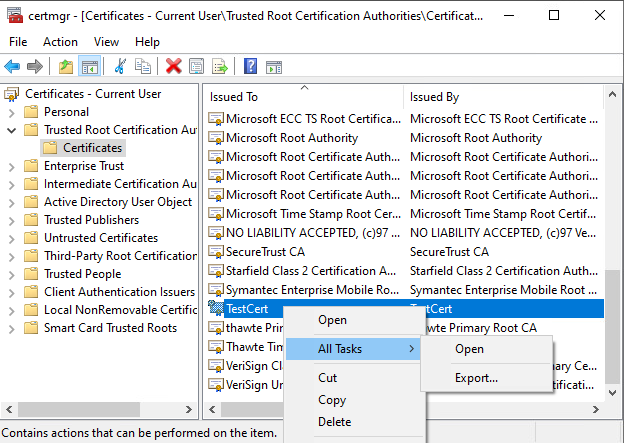Click the Export List toolbar icon

tap(220, 66)
